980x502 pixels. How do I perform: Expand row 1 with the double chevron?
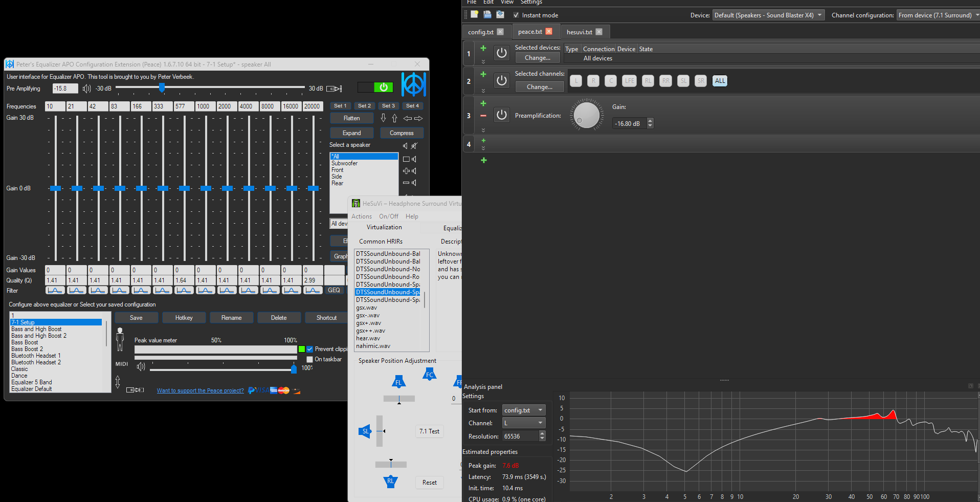pos(483,61)
